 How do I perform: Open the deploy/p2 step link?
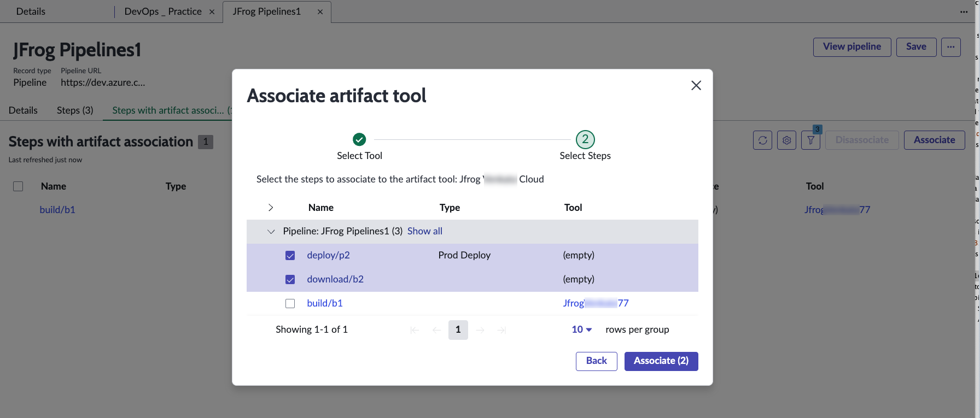tap(328, 255)
